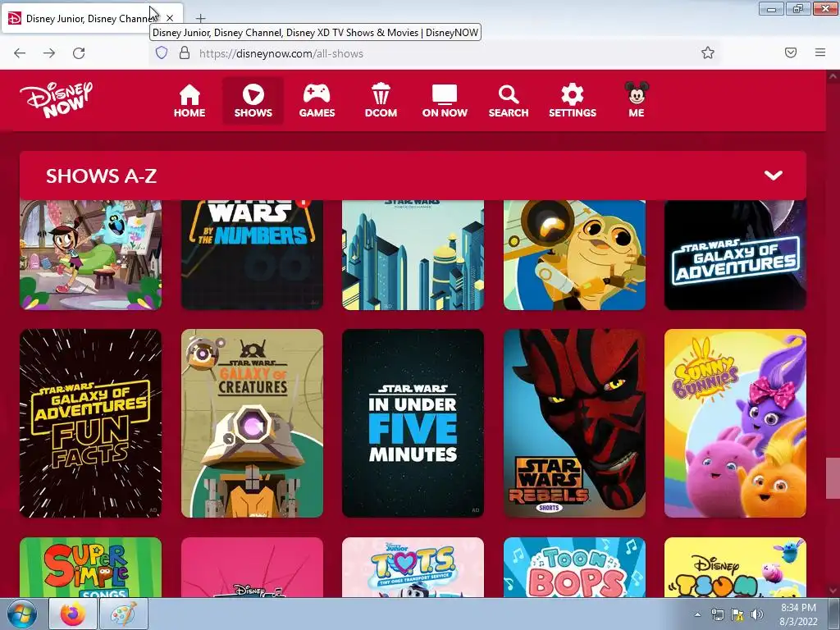Click the scrollbar down arrow

pos(833,591)
